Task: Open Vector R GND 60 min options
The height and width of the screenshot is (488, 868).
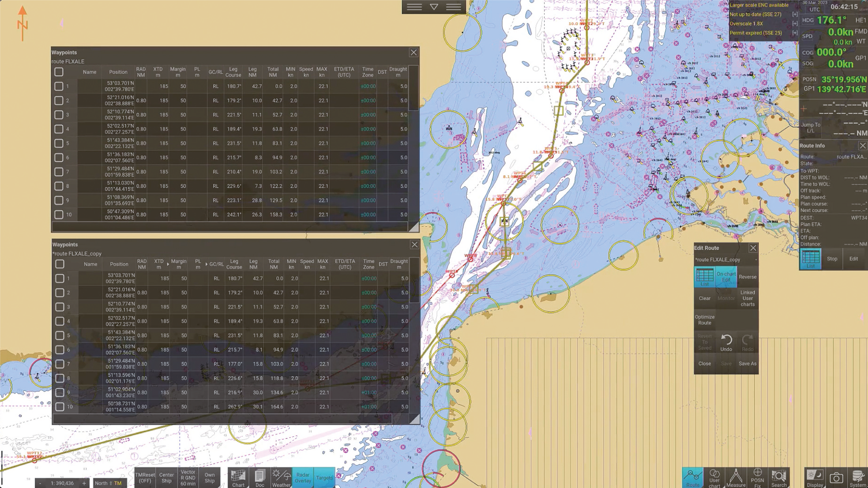Action: (x=188, y=478)
